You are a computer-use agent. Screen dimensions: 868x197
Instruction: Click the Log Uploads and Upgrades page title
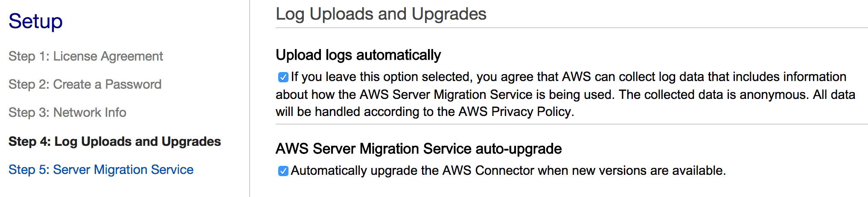tap(381, 14)
